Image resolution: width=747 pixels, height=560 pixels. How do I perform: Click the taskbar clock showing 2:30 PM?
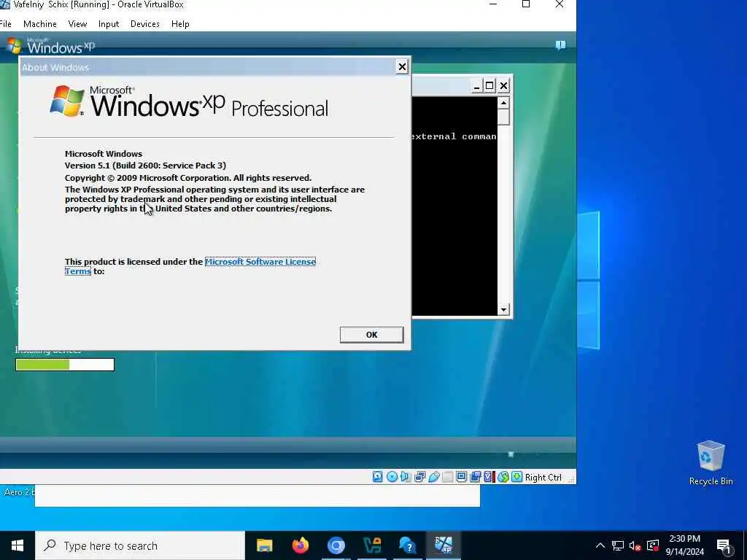(684, 545)
